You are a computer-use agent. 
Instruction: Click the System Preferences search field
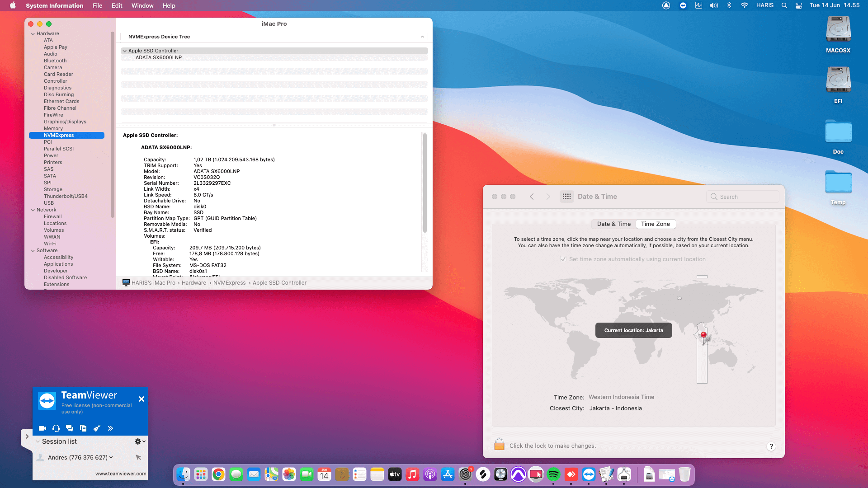[743, 197]
